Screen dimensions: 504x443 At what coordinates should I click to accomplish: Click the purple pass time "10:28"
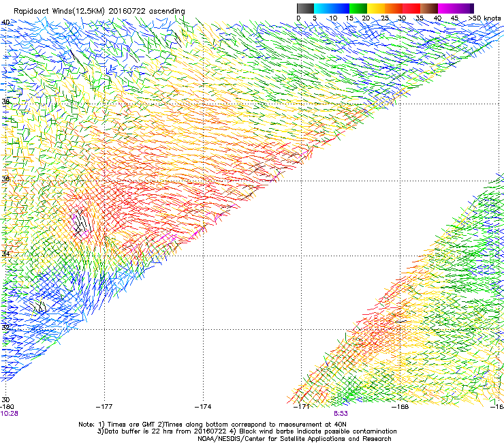click(x=9, y=414)
